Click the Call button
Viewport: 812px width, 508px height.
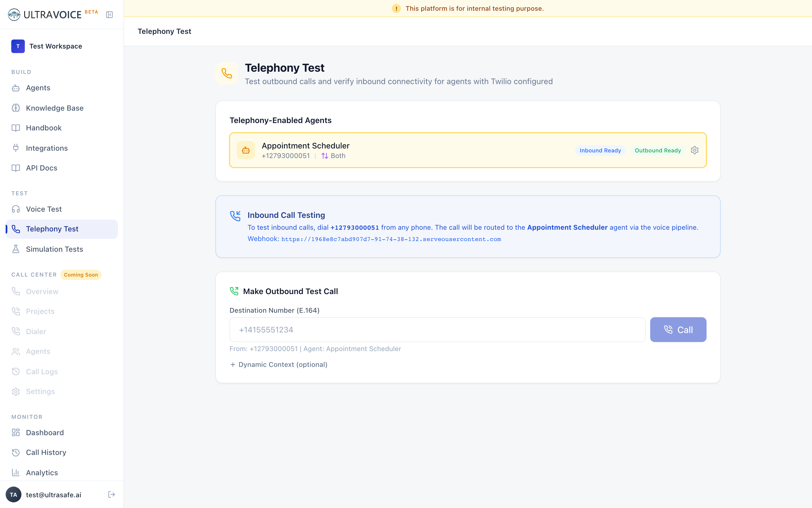point(678,330)
